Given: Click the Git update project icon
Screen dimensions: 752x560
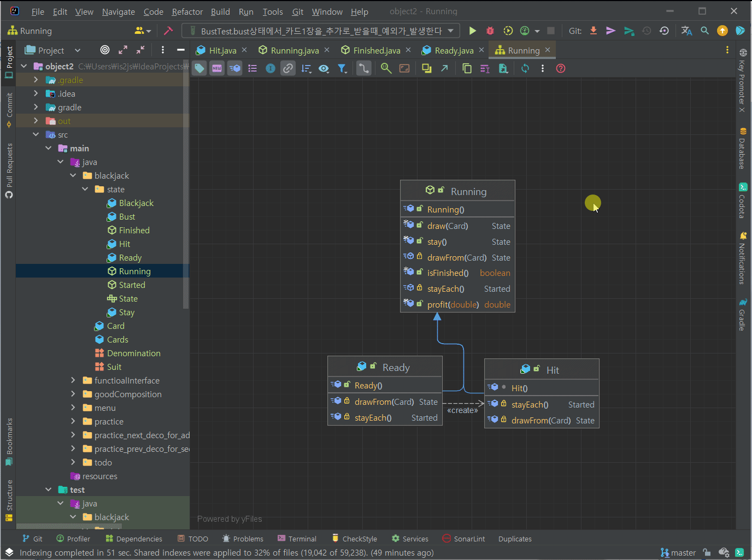Looking at the screenshot, I should [x=594, y=31].
